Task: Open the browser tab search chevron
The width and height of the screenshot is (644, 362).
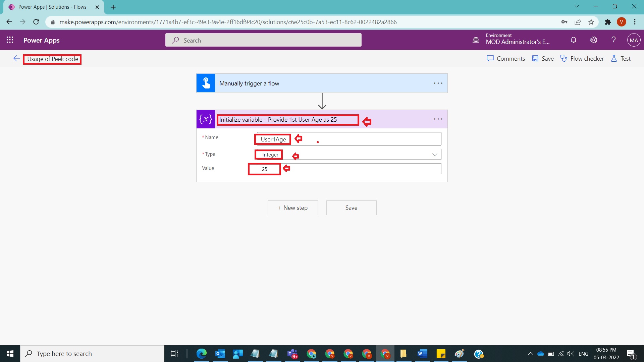Action: 577,6
